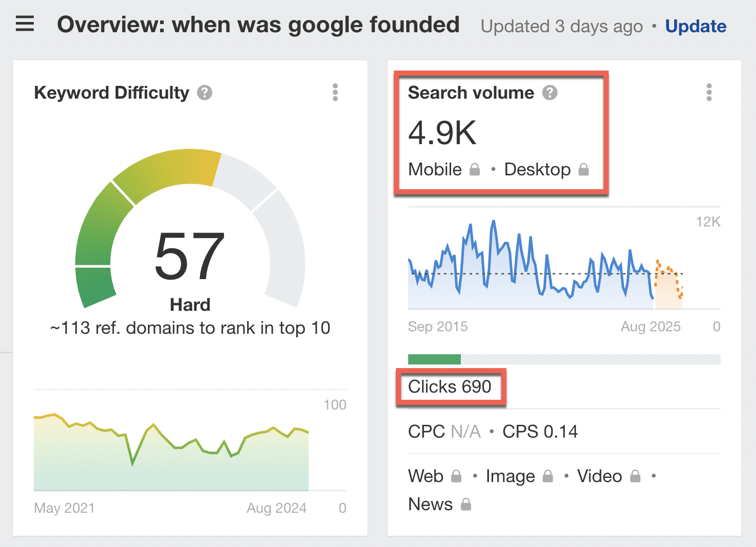The width and height of the screenshot is (756, 547).
Task: Click the lock icon next to Desktop
Action: tap(584, 169)
